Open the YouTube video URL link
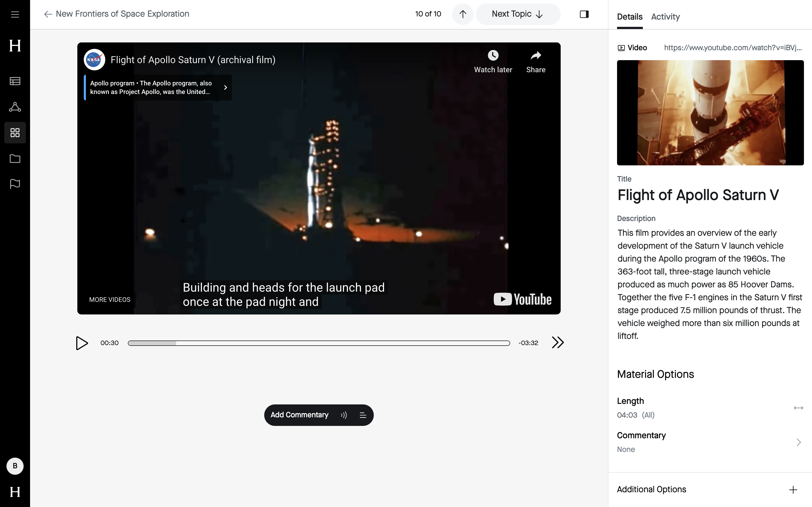Viewport: 812px width, 507px height. pyautogui.click(x=733, y=48)
